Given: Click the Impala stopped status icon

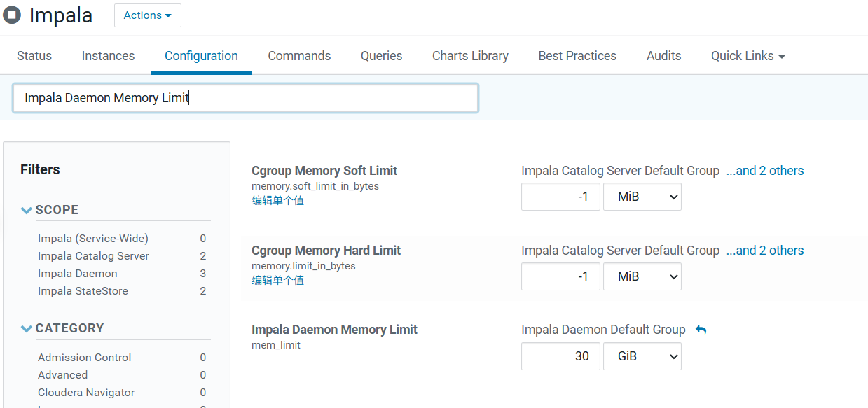Looking at the screenshot, I should (12, 15).
